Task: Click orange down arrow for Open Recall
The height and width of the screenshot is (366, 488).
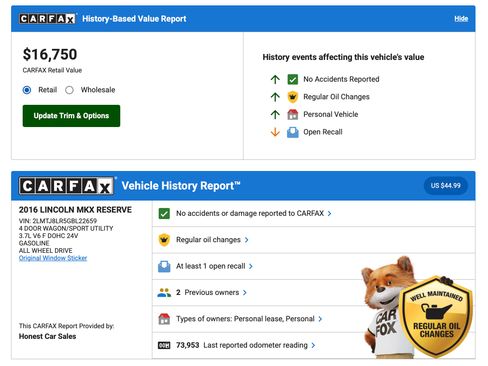Action: (275, 132)
